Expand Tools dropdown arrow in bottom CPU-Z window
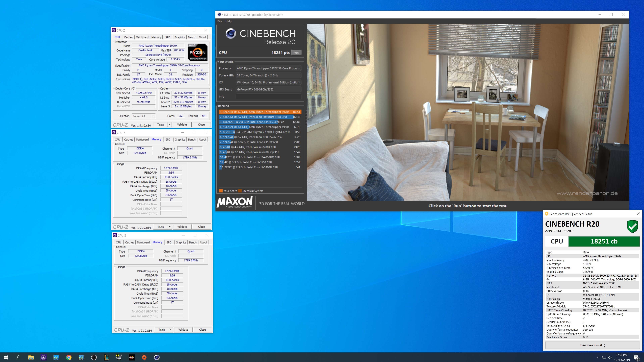The image size is (644, 362). pos(171,329)
